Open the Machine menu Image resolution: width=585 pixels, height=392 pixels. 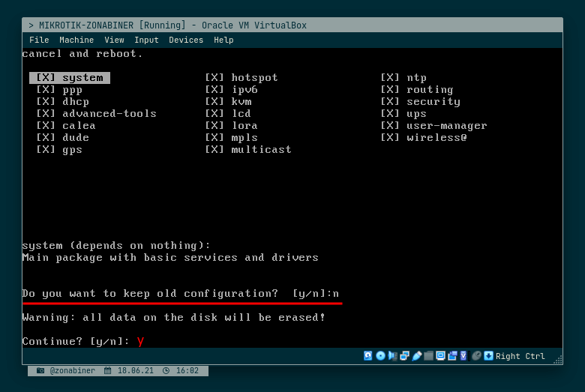coord(76,40)
